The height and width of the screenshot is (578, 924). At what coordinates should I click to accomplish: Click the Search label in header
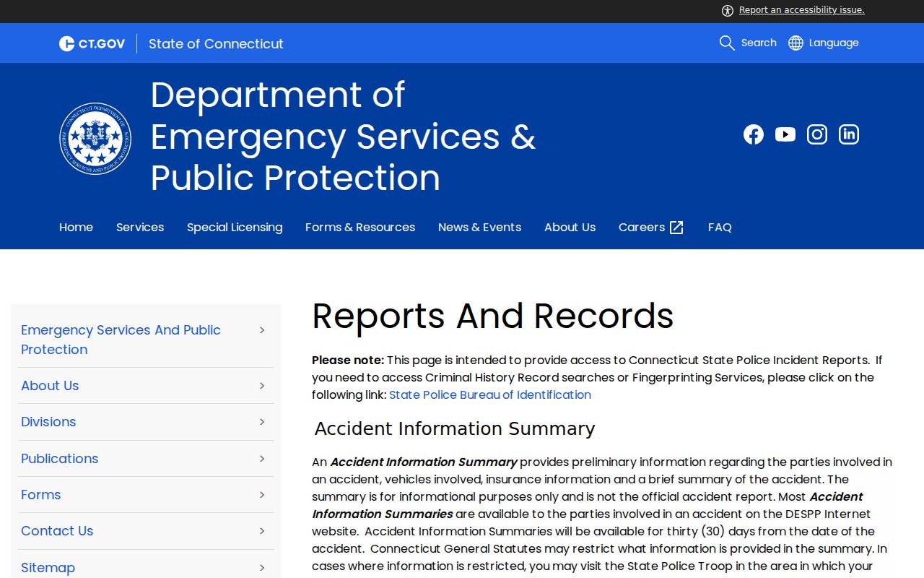759,43
